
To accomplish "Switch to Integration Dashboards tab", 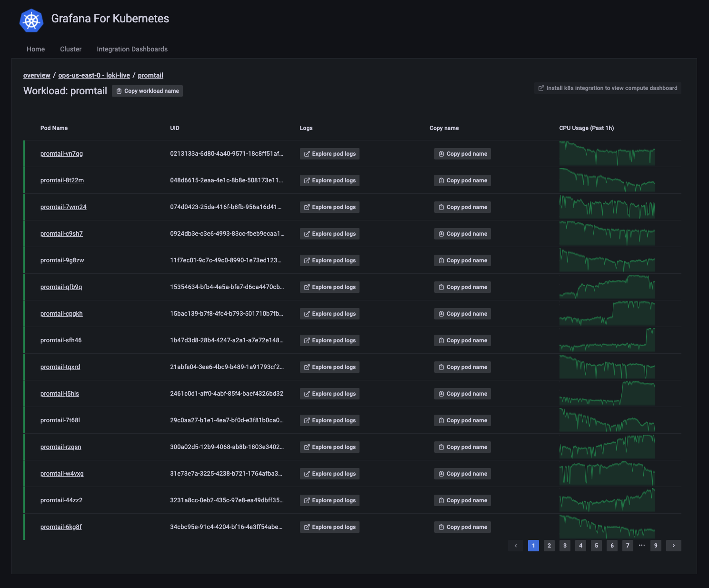I will (132, 49).
